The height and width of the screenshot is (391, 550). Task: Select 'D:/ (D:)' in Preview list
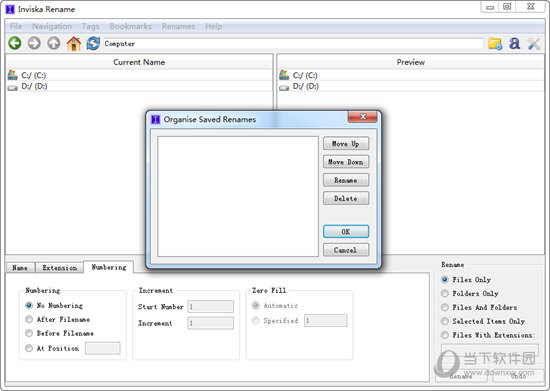click(x=306, y=87)
